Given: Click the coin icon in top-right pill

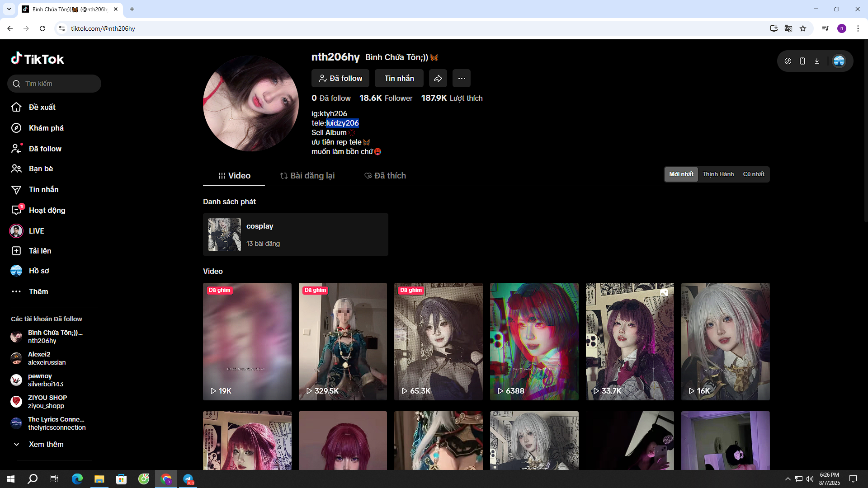Looking at the screenshot, I should click(788, 61).
